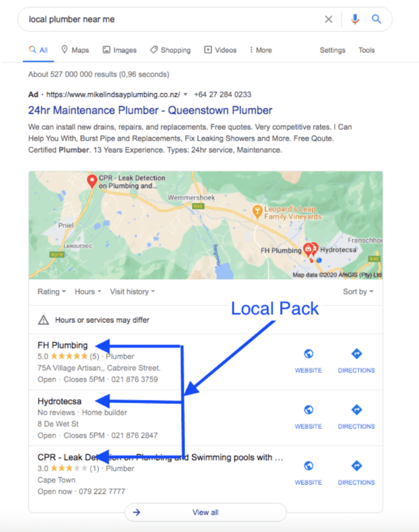Open the 24hr Maintenance Plumber ad link
Screen dimensions: 419x532
pos(150,110)
